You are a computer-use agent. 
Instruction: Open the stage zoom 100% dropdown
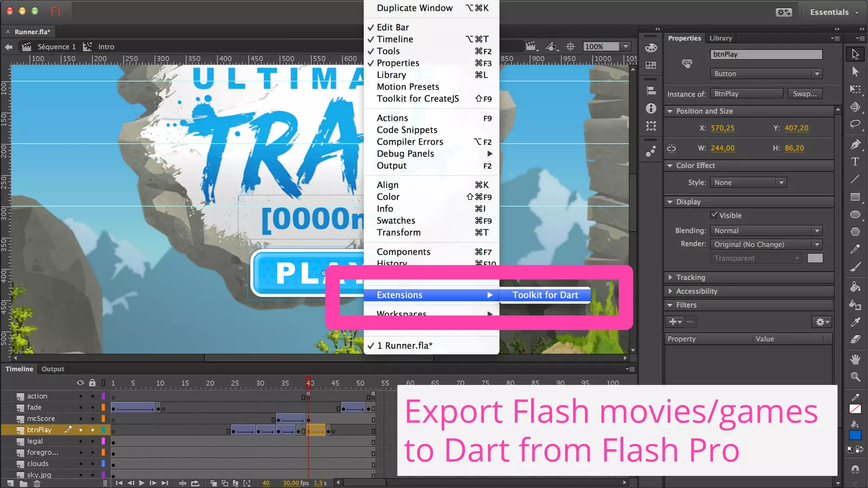(x=626, y=47)
